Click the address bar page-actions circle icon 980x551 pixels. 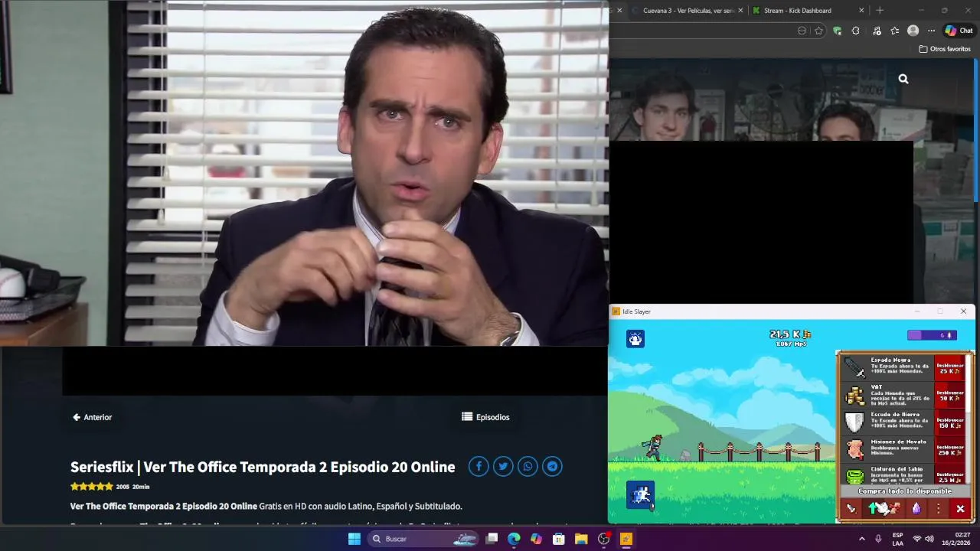point(802,31)
